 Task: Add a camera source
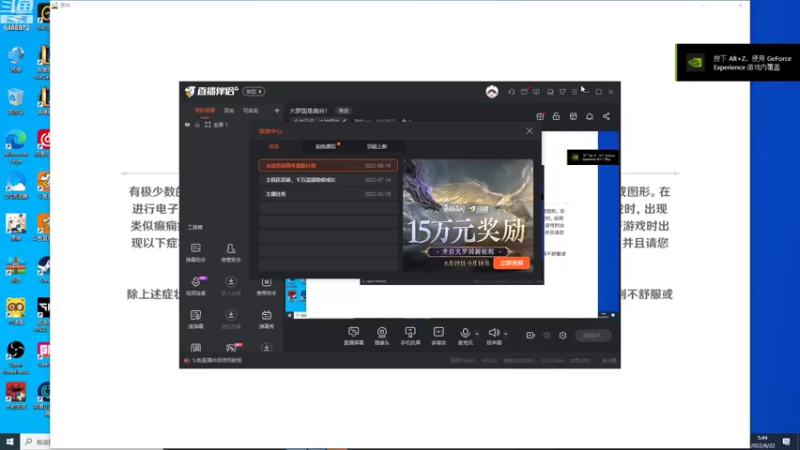[382, 336]
